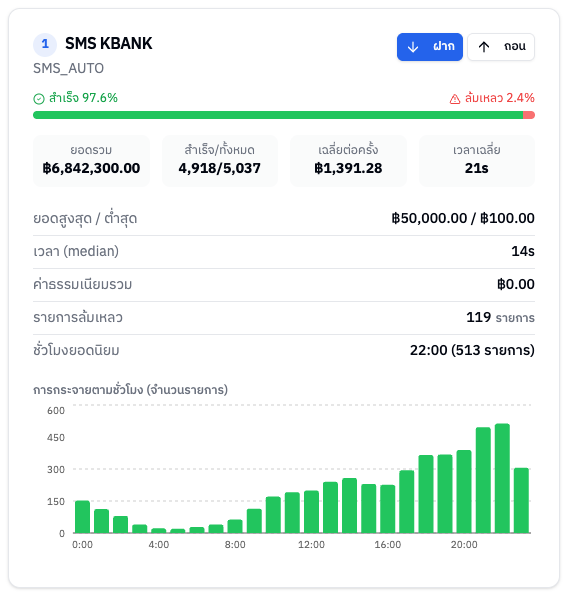Click the 4:00 axis label

point(159,545)
